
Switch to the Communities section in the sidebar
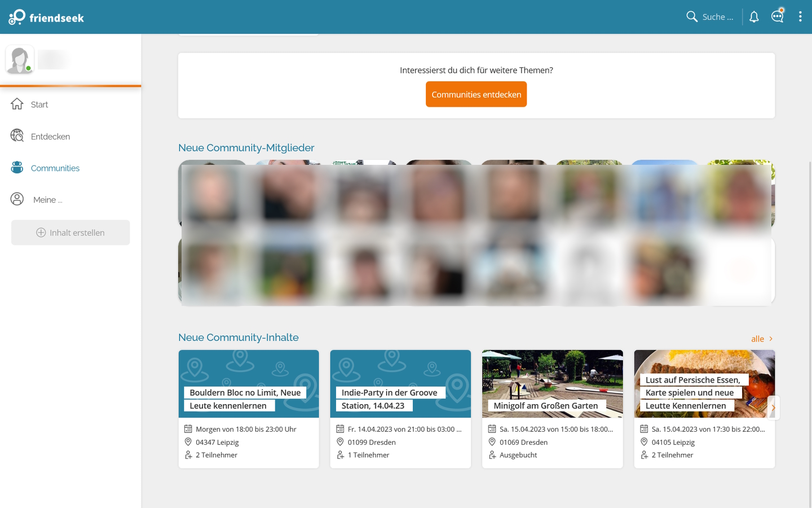55,168
